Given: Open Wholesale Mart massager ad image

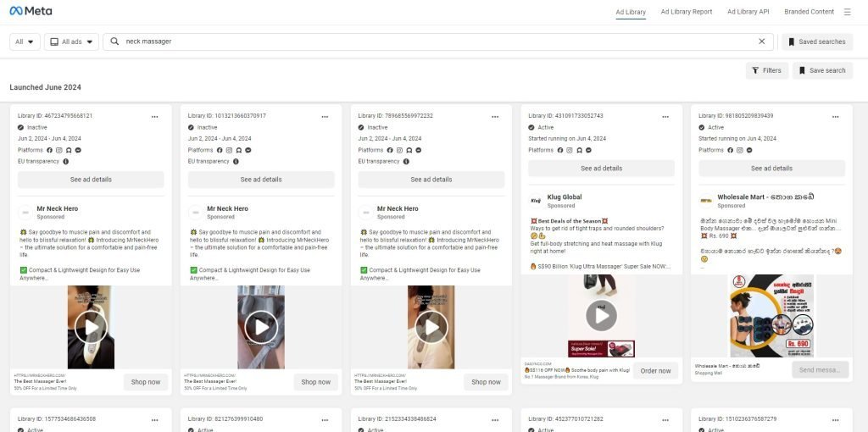Looking at the screenshot, I should click(x=771, y=316).
